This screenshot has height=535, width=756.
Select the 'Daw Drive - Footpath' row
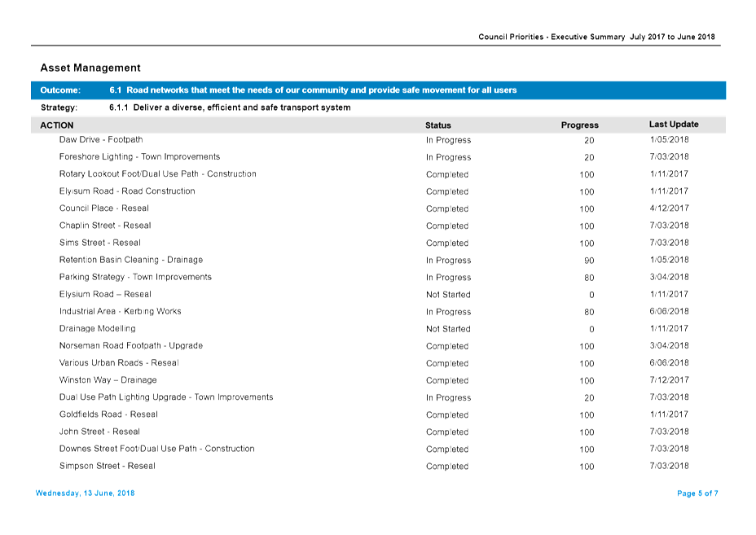[379, 140]
